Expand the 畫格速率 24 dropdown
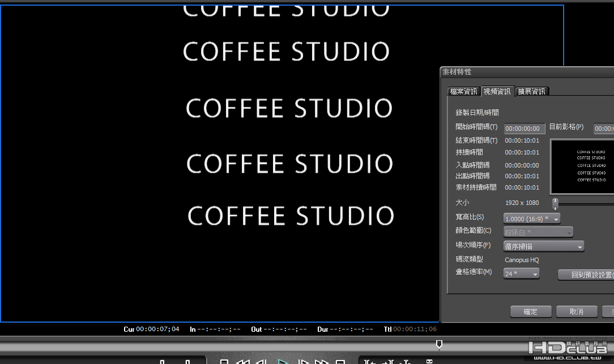The height and width of the screenshot is (364, 614). click(521, 273)
